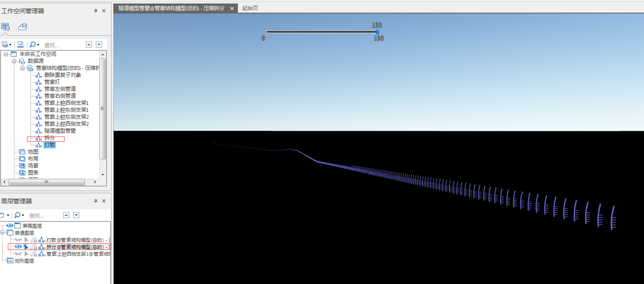The height and width of the screenshot is (284, 644).
Task: Click model icon of 管廊灯 dataset
Action: (39, 82)
